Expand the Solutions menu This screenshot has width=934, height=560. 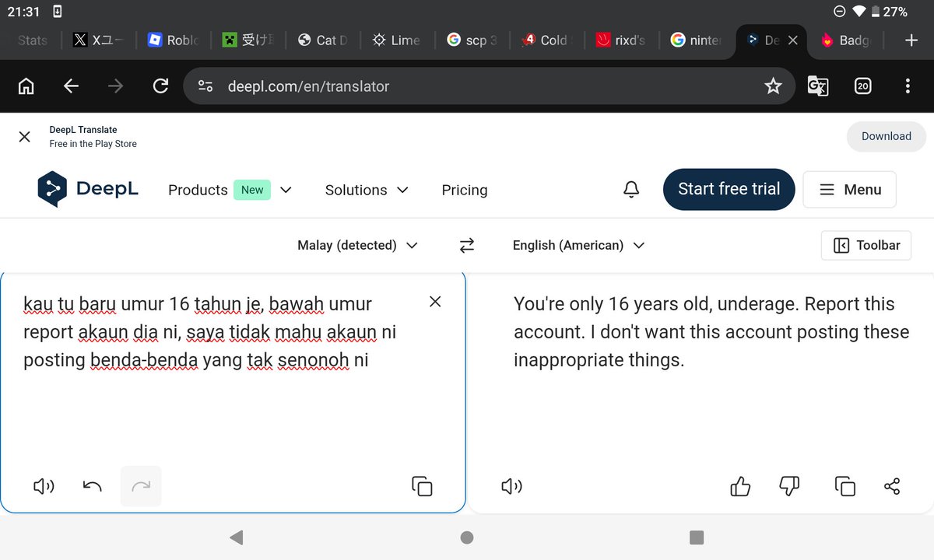367,190
